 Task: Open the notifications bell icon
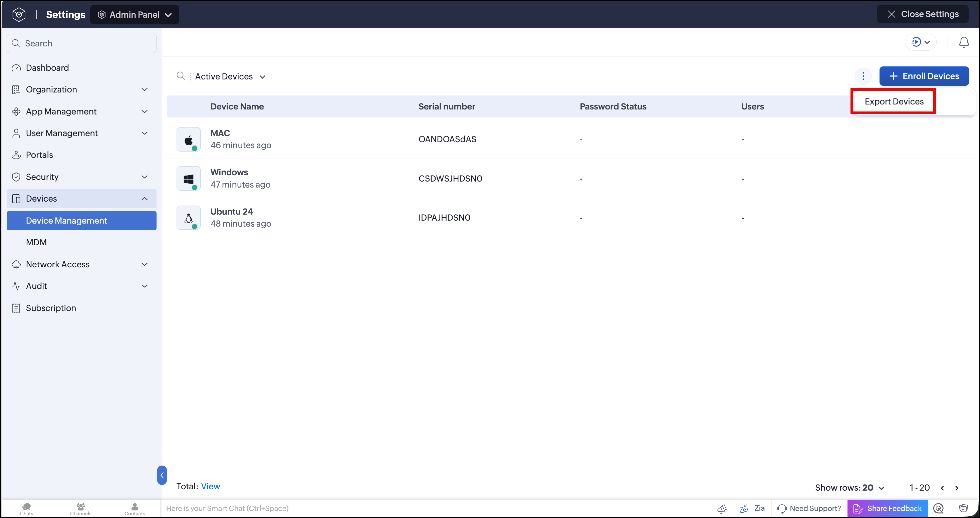tap(964, 42)
